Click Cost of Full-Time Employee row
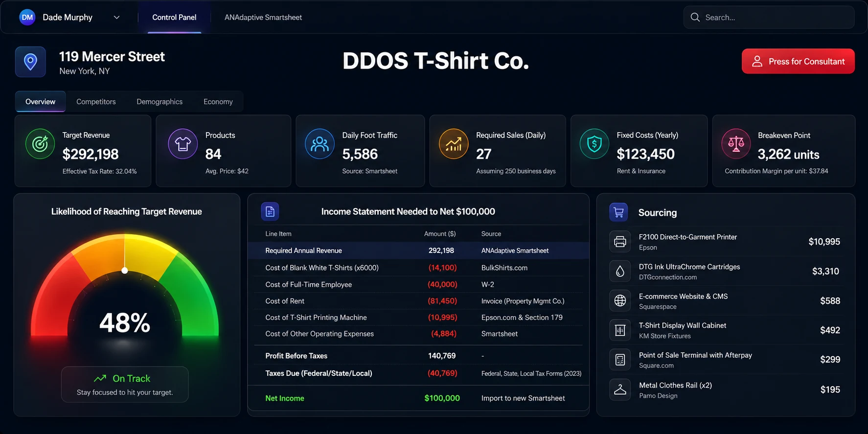868x434 pixels. tap(418, 284)
